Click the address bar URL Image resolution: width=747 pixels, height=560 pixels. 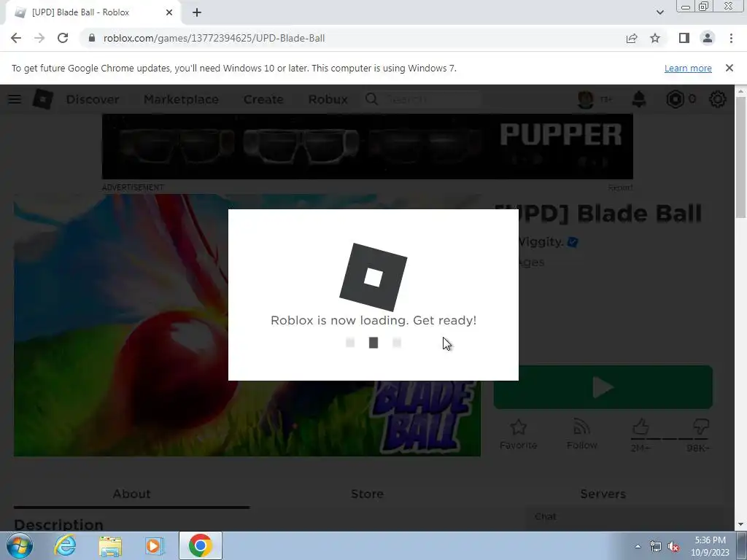(214, 38)
